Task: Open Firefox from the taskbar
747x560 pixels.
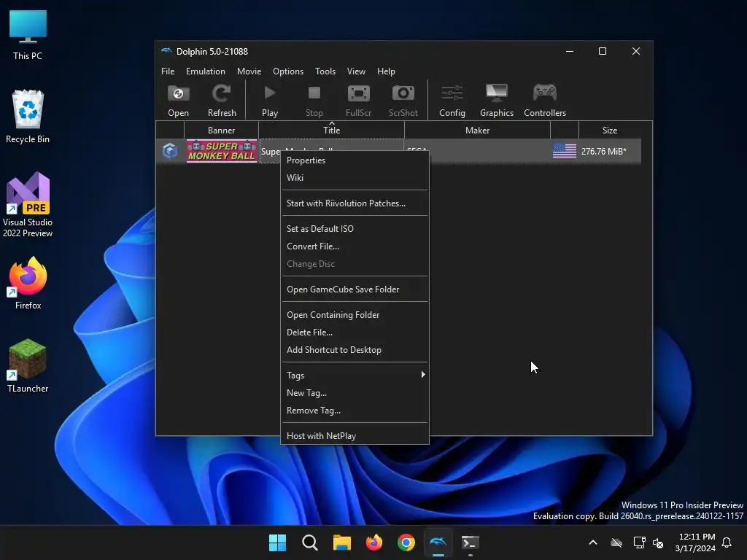Action: click(374, 542)
